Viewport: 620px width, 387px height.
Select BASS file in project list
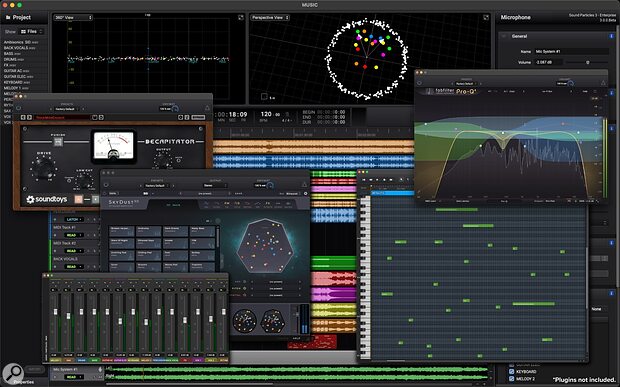click(12, 53)
